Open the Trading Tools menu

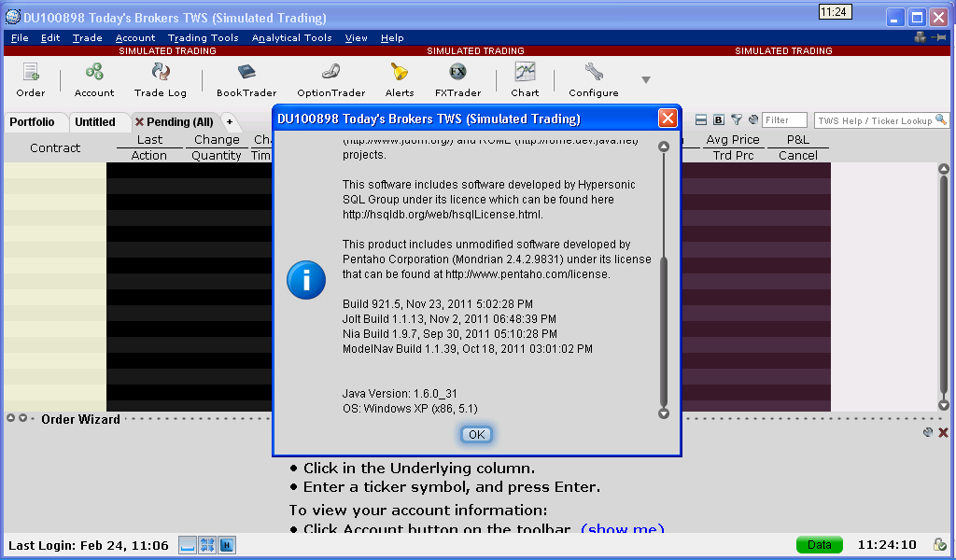point(203,37)
